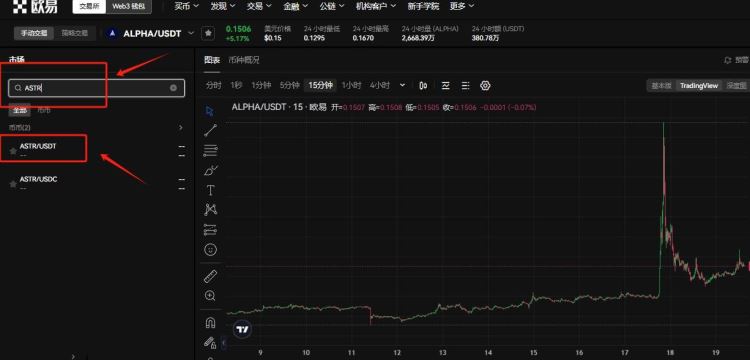Image resolution: width=750 pixels, height=360 pixels.
Task: Open the 交易 menu
Action: 259,6
